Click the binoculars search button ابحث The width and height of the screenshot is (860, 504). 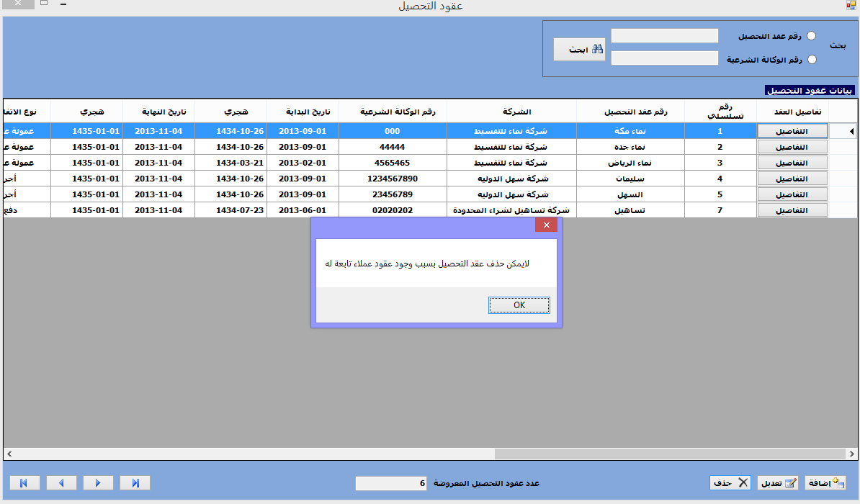coord(579,50)
